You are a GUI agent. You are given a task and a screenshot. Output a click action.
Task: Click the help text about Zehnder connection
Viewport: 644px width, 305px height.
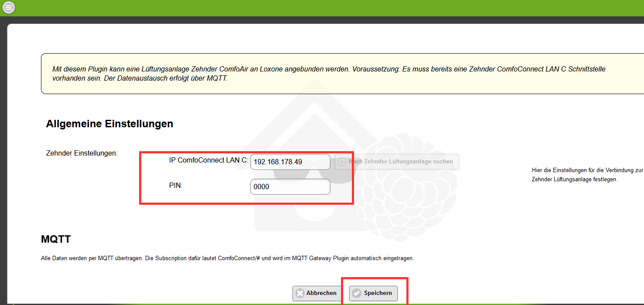click(x=587, y=175)
